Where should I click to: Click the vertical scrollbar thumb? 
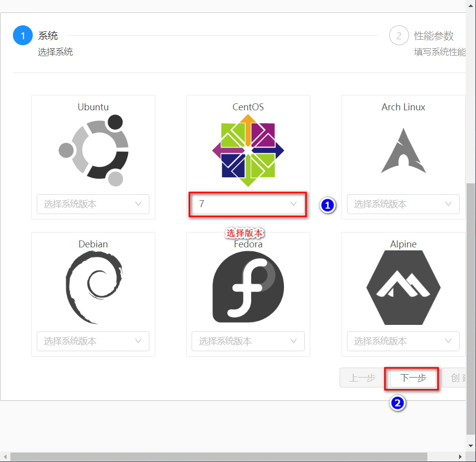(471, 308)
